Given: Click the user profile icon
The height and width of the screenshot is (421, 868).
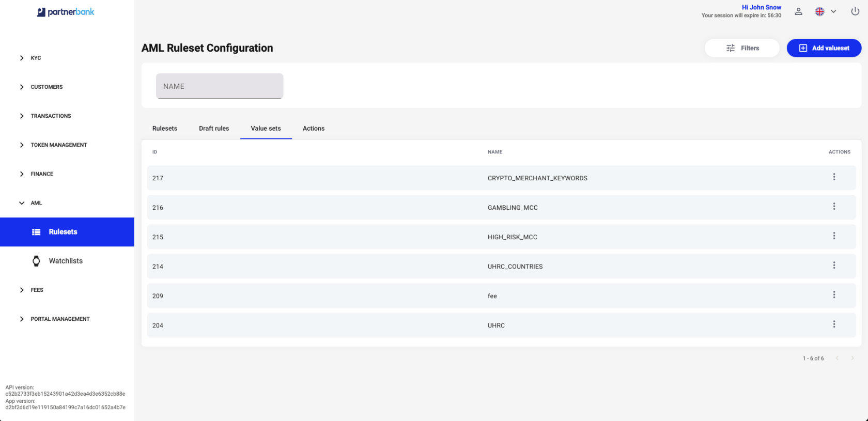Looking at the screenshot, I should coord(798,11).
